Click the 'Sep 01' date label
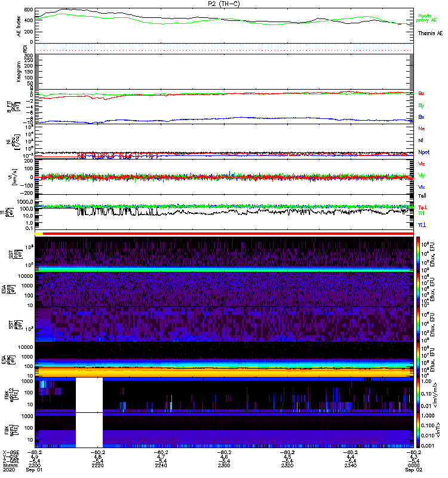 coord(34,470)
